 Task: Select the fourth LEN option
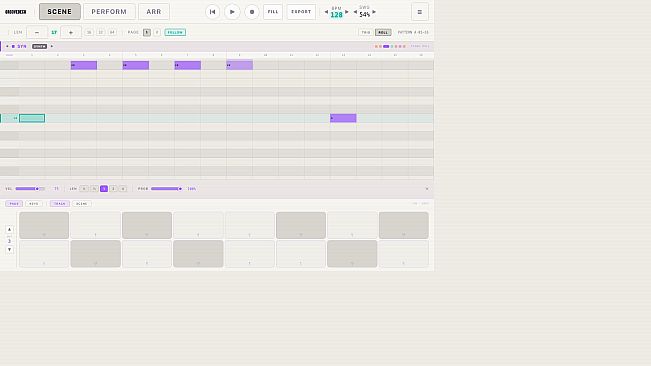click(x=113, y=189)
